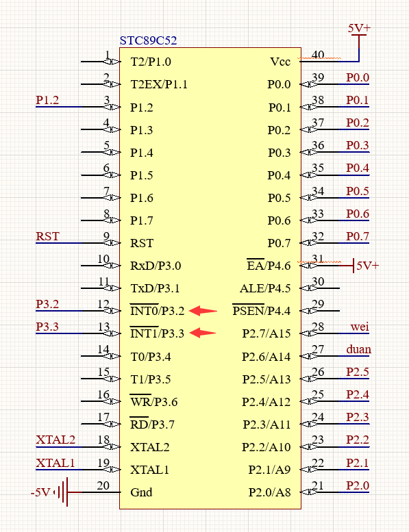409x532 pixels.
Task: Select pin 29 arrow of PSEN/P4.4
Action: point(309,311)
